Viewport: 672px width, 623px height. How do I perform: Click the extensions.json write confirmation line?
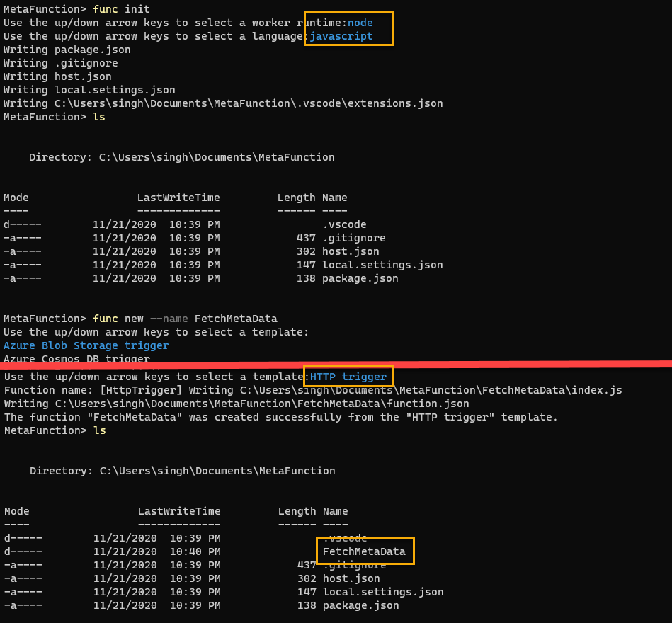[x=224, y=103]
